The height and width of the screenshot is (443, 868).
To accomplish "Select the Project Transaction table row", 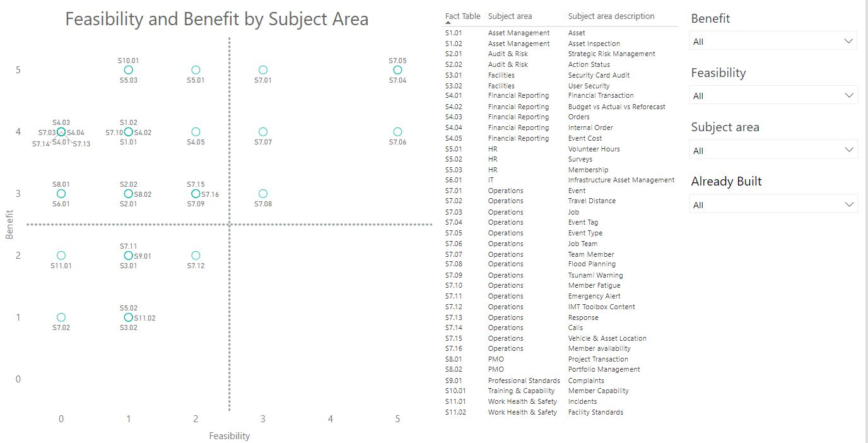I will pyautogui.click(x=561, y=359).
